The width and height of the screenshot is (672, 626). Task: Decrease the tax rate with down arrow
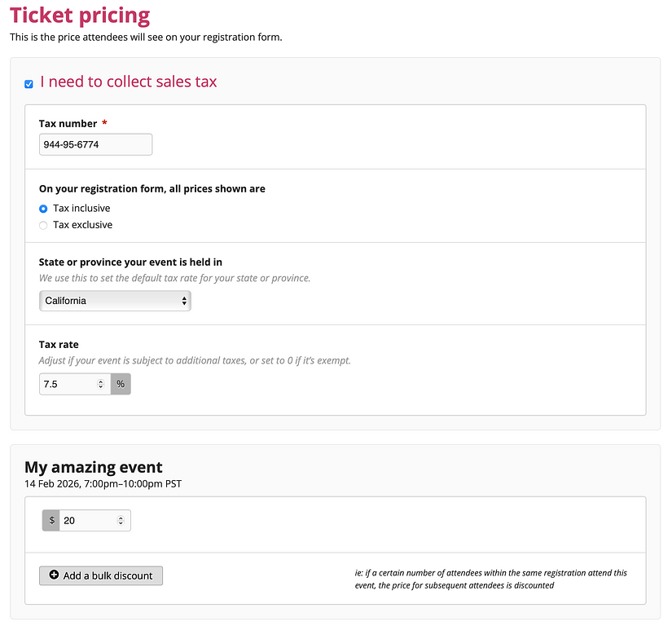[101, 387]
